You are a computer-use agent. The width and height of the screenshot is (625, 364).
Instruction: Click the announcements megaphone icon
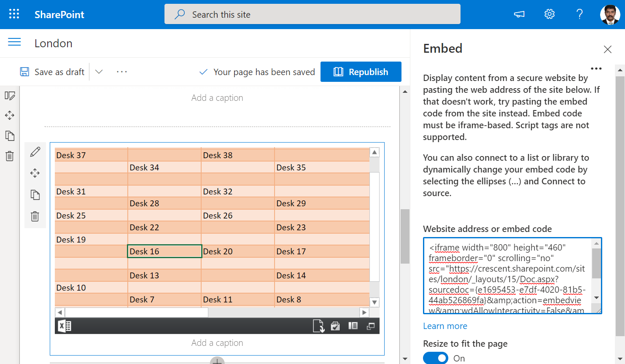[x=519, y=14]
